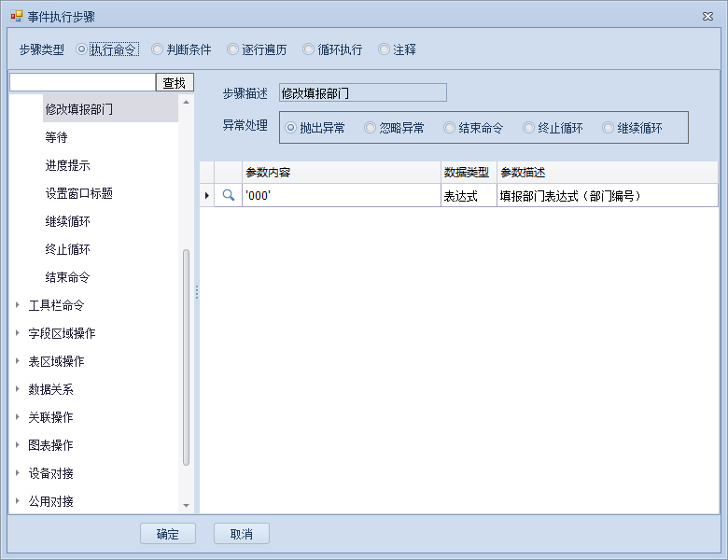Click the 查找 search button
Viewport: 728px width, 560px height.
pyautogui.click(x=175, y=83)
